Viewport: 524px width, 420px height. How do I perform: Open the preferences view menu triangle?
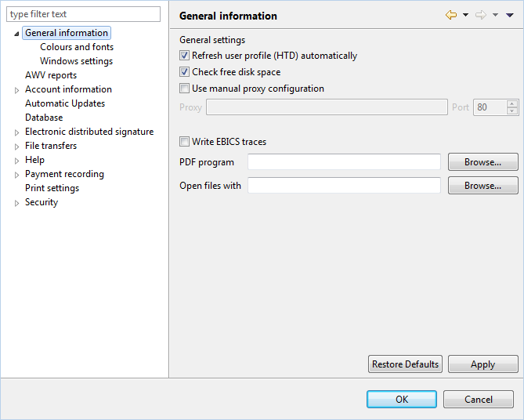510,15
